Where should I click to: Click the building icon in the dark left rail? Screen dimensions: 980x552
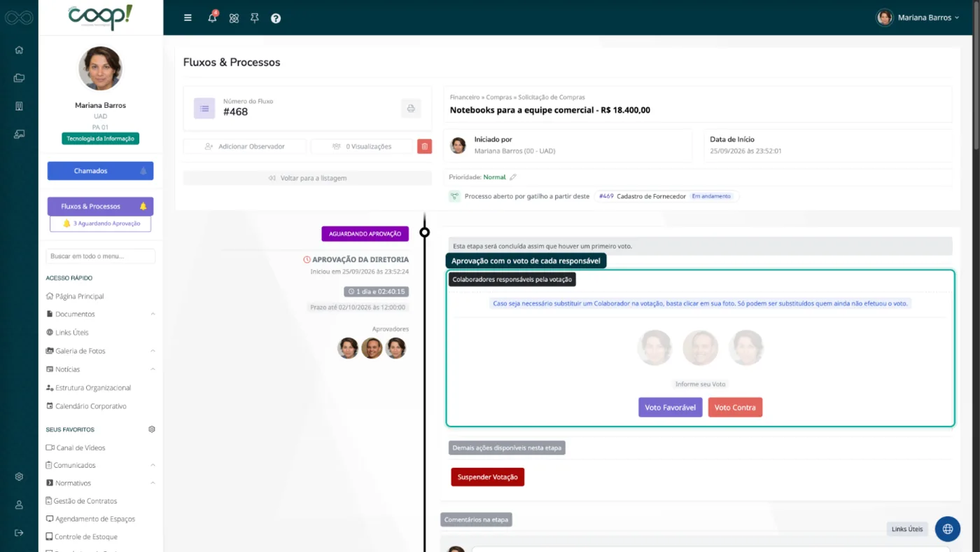click(19, 106)
